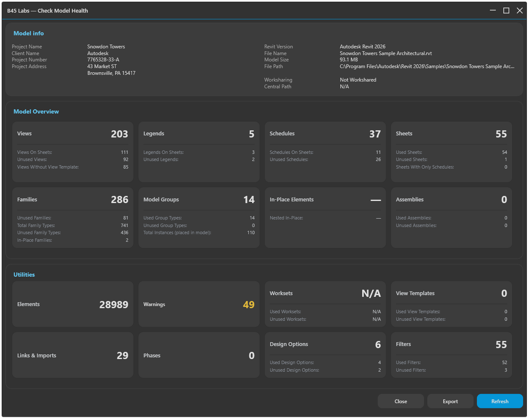
Task: Open the Model Groups card
Action: pos(199,217)
